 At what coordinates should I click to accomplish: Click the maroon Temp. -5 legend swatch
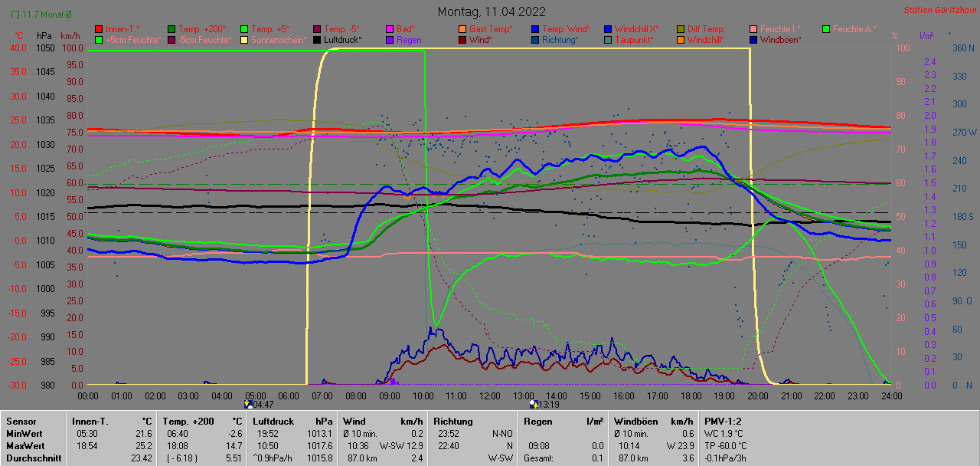click(317, 28)
